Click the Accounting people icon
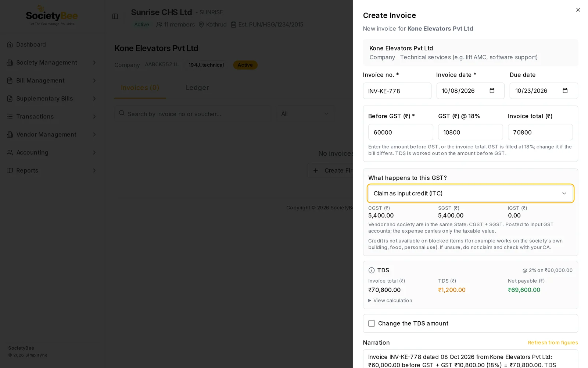Image resolution: width=588 pixels, height=368 pixels. [x=10, y=153]
